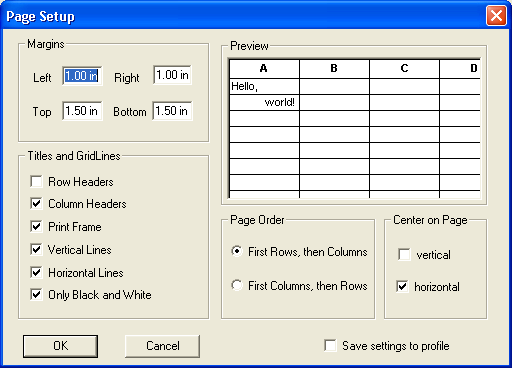Toggle Horizontal Lines checkbox
The width and height of the screenshot is (512, 368).
click(x=36, y=273)
